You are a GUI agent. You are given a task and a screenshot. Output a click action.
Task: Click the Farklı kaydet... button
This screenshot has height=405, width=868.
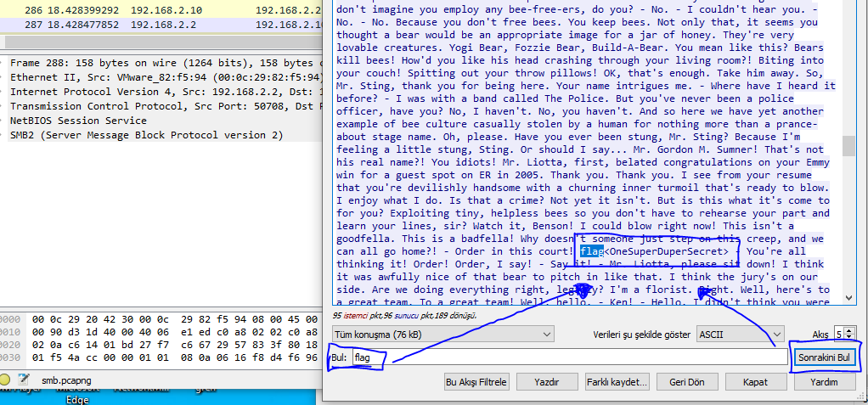617,382
